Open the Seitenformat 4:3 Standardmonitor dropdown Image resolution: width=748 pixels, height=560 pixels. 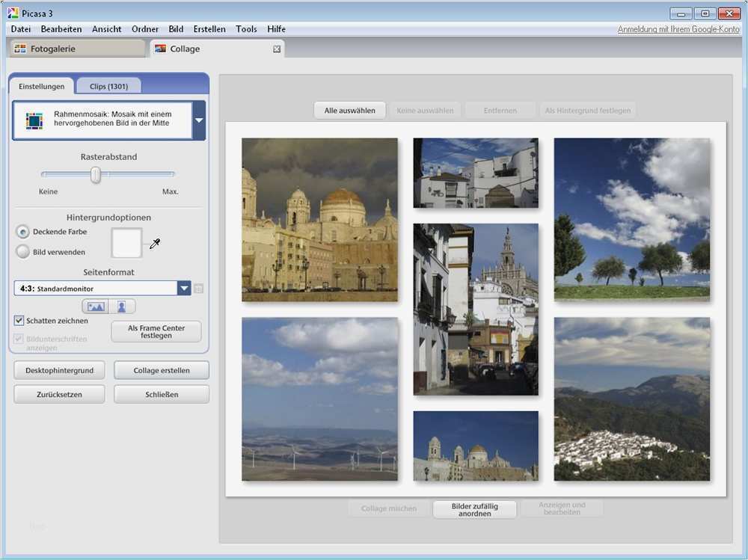click(x=184, y=289)
